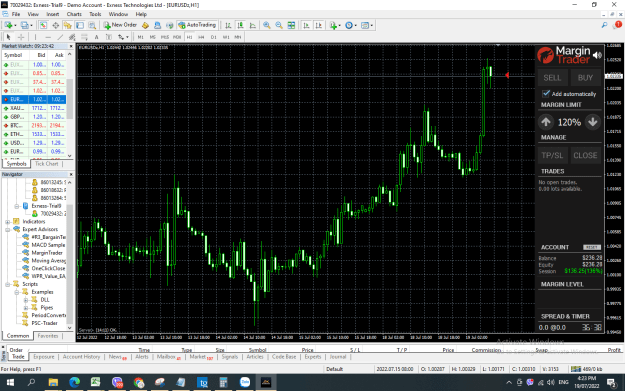Click the BUY button in Margin Trader
This screenshot has width=625, height=391.
(586, 78)
